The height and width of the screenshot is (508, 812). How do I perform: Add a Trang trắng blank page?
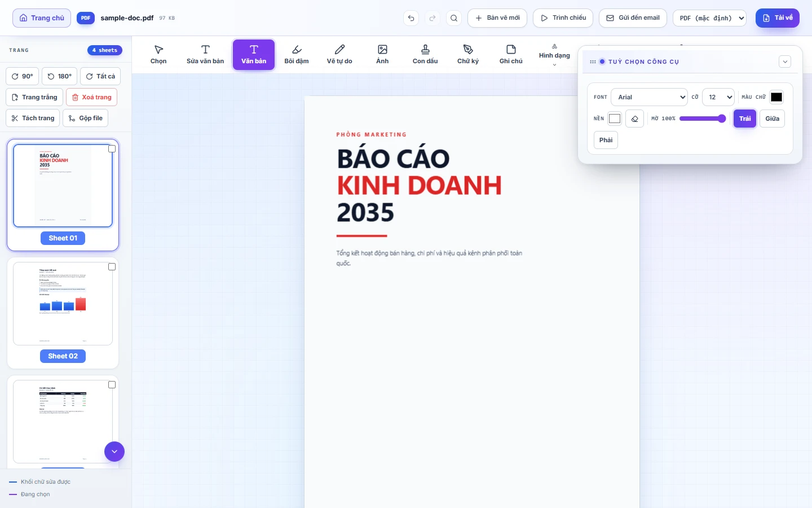[34, 97]
